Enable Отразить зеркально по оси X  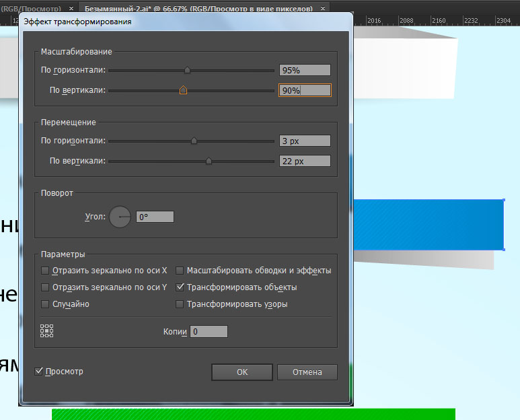pos(46,271)
